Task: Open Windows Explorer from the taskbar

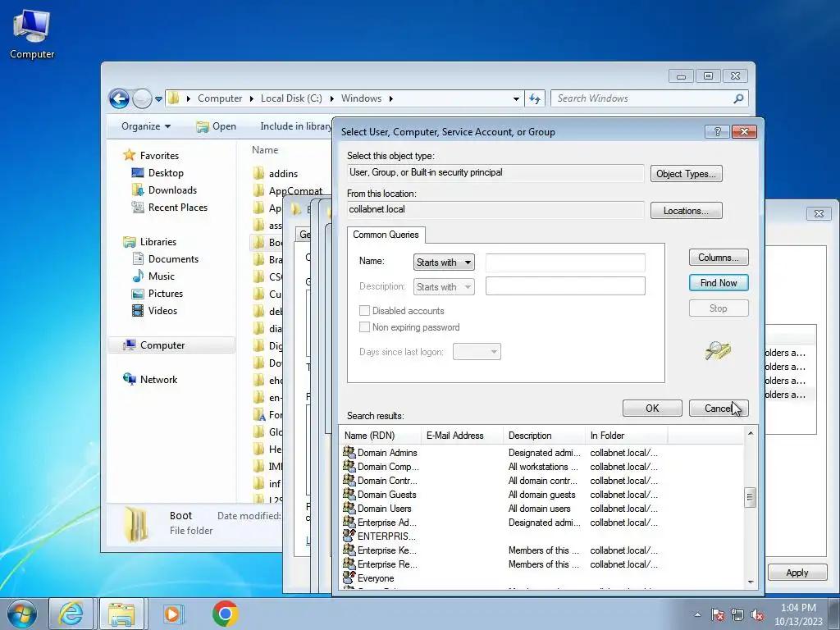Action: tap(121, 614)
